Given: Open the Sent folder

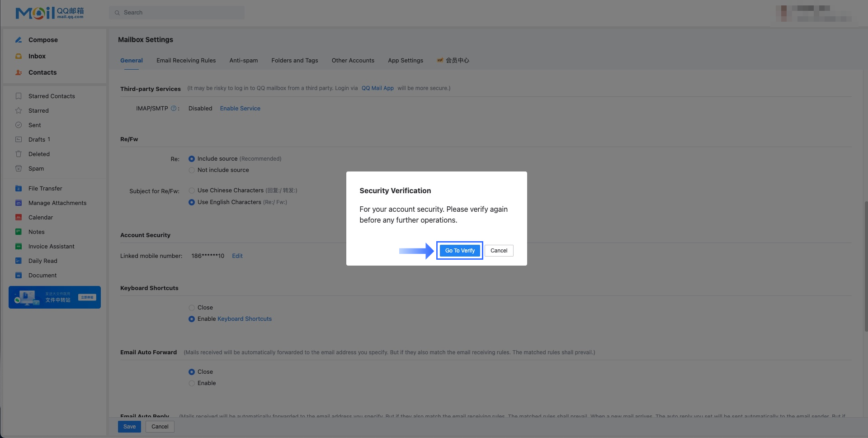Looking at the screenshot, I should [x=34, y=125].
